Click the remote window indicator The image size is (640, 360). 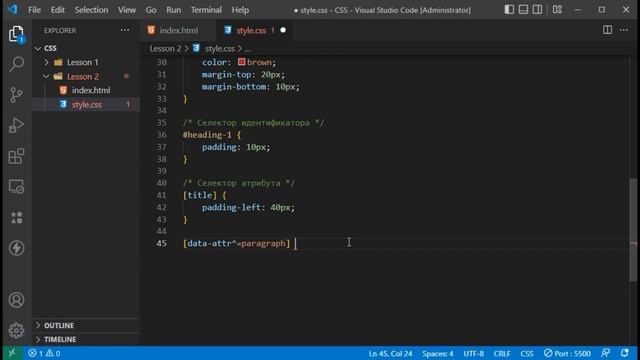coord(12,353)
